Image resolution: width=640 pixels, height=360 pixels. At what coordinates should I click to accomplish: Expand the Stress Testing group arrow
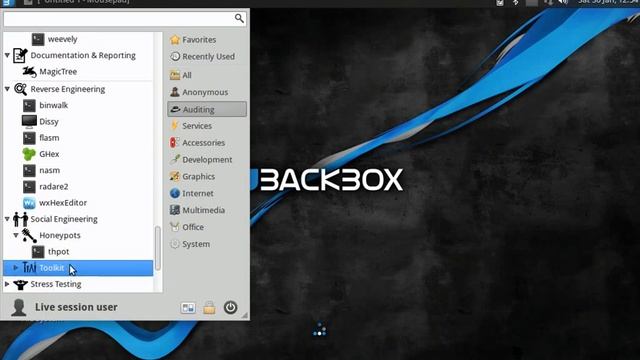click(7, 284)
